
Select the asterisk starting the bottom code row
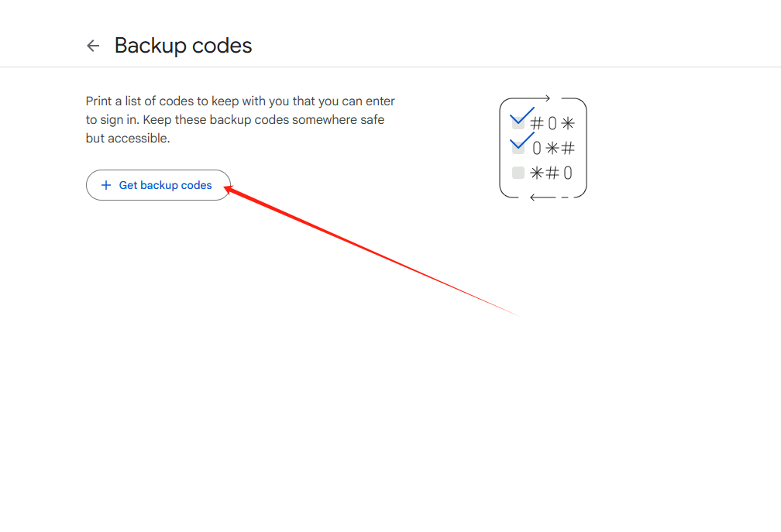point(536,173)
